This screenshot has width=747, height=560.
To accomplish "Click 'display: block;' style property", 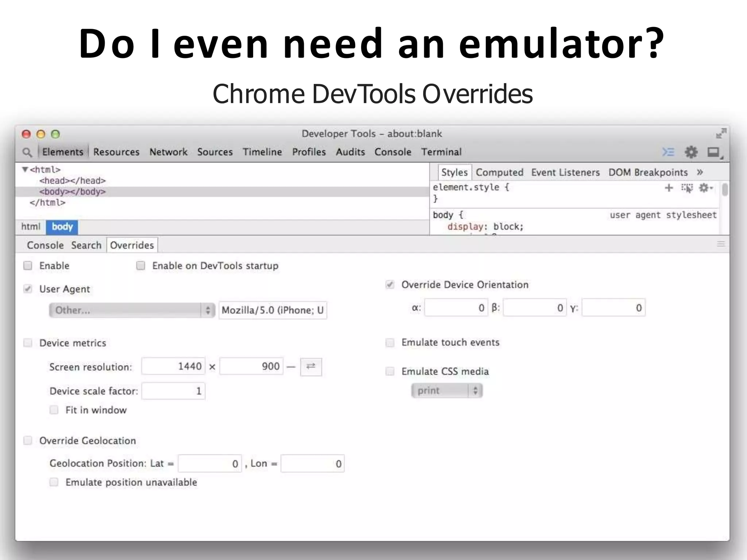I will tap(485, 226).
